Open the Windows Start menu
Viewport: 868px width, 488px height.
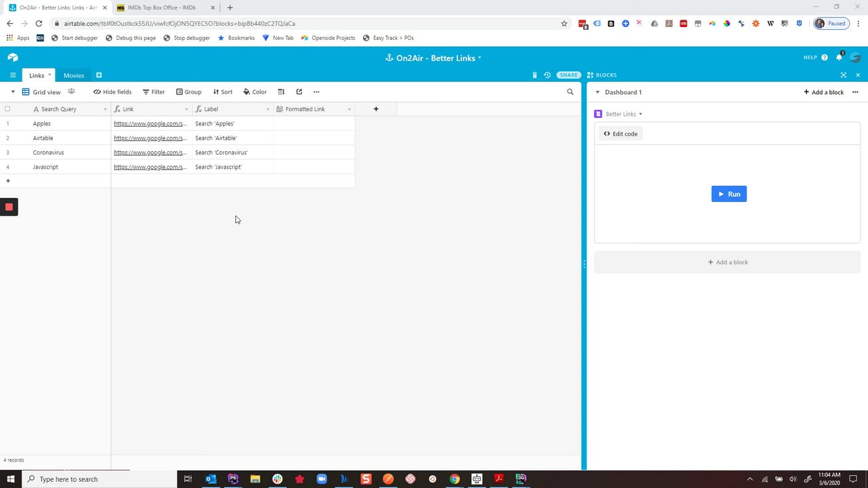11,479
